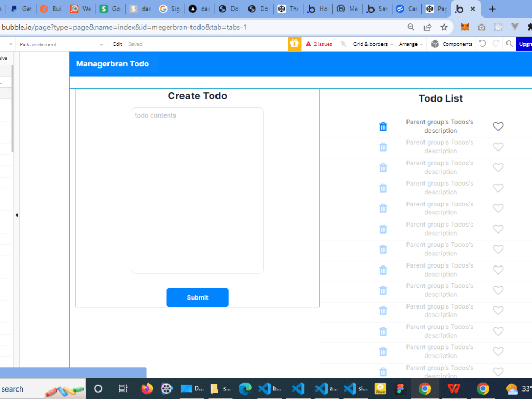The width and height of the screenshot is (532, 399).
Task: Open a new browser tab with plus button
Action: tap(492, 9)
